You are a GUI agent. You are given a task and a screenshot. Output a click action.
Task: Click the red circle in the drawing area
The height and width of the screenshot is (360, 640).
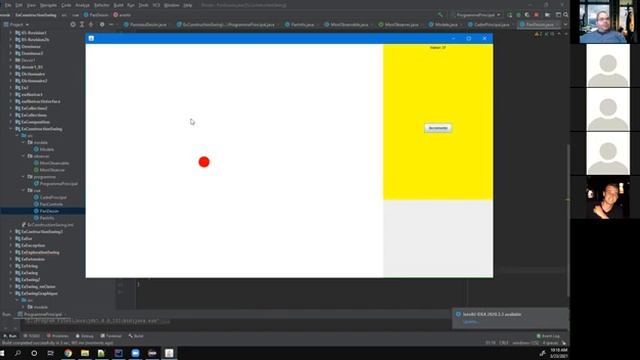tap(204, 162)
